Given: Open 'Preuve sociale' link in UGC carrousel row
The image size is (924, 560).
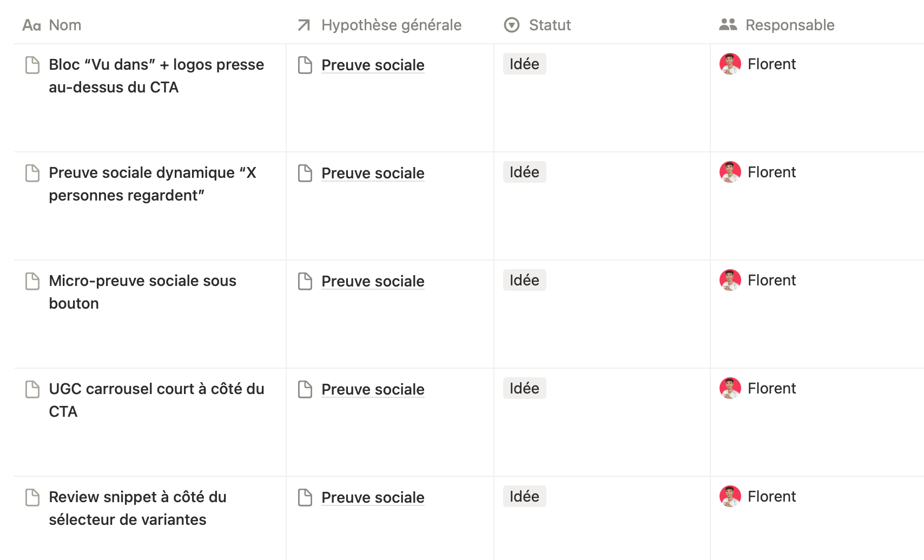Looking at the screenshot, I should tap(373, 389).
